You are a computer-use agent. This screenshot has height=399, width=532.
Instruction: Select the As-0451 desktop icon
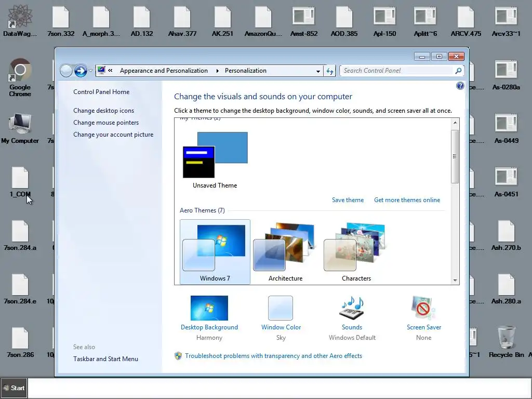point(506,182)
